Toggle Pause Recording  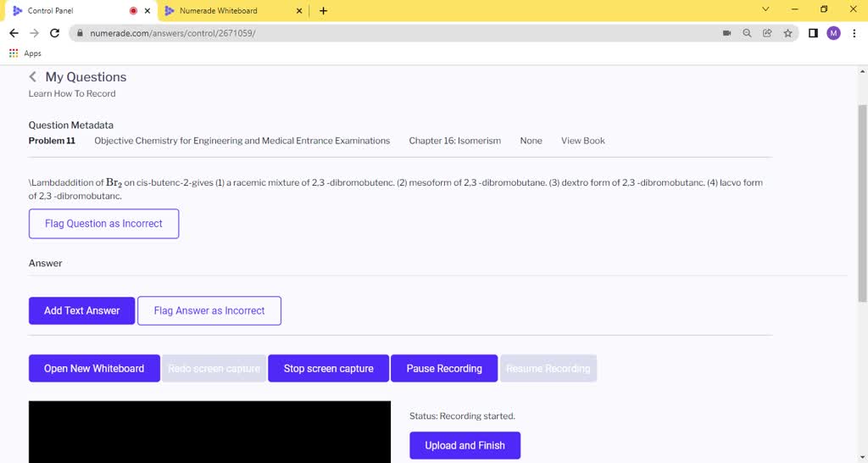[444, 368]
